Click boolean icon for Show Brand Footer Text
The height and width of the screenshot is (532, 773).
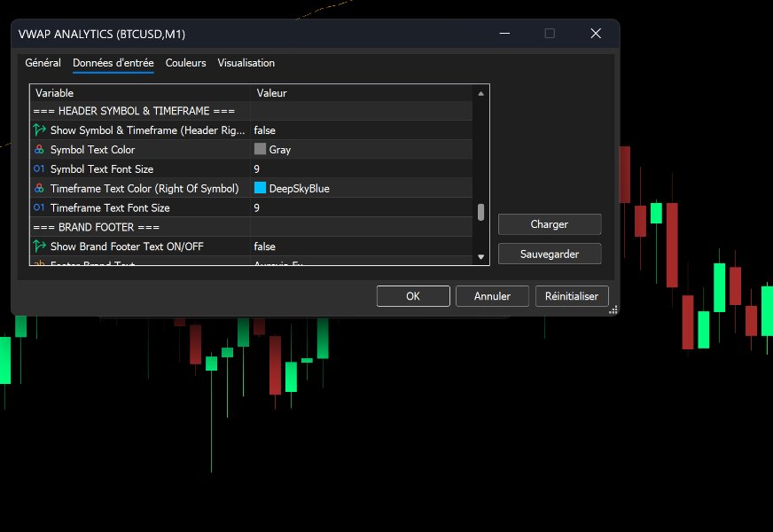tap(39, 246)
